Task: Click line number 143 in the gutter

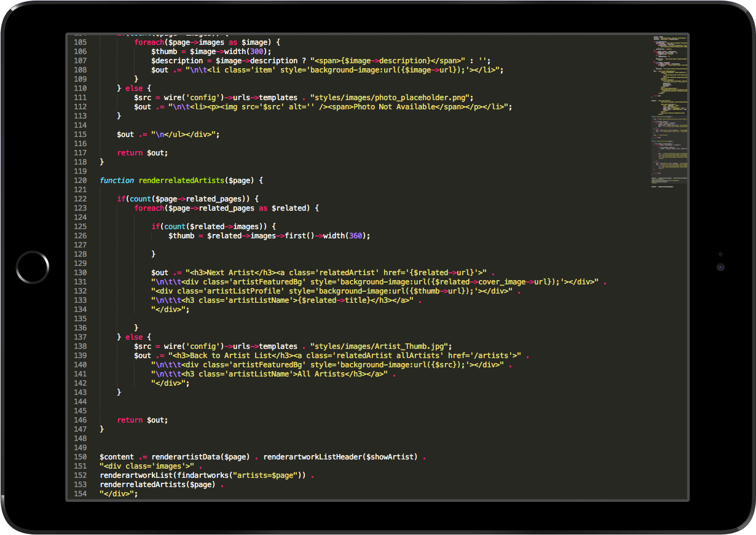Action: 80,392
